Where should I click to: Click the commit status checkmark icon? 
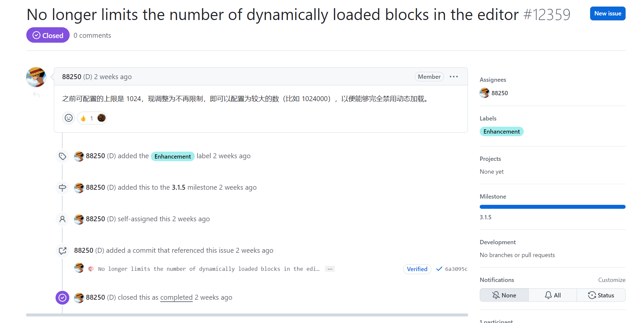click(x=439, y=269)
